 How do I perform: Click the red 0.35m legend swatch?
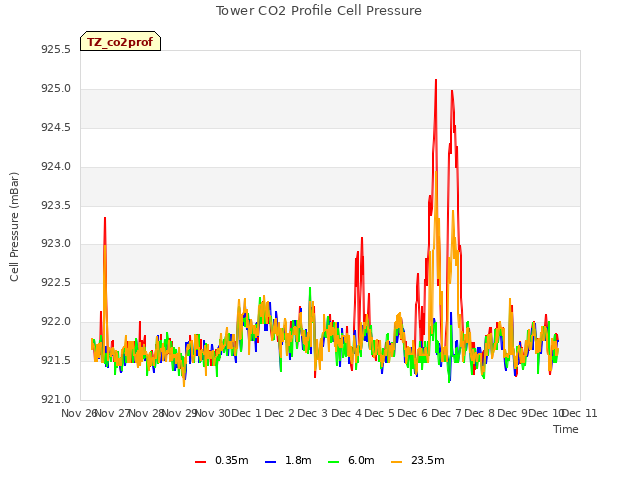(200, 461)
